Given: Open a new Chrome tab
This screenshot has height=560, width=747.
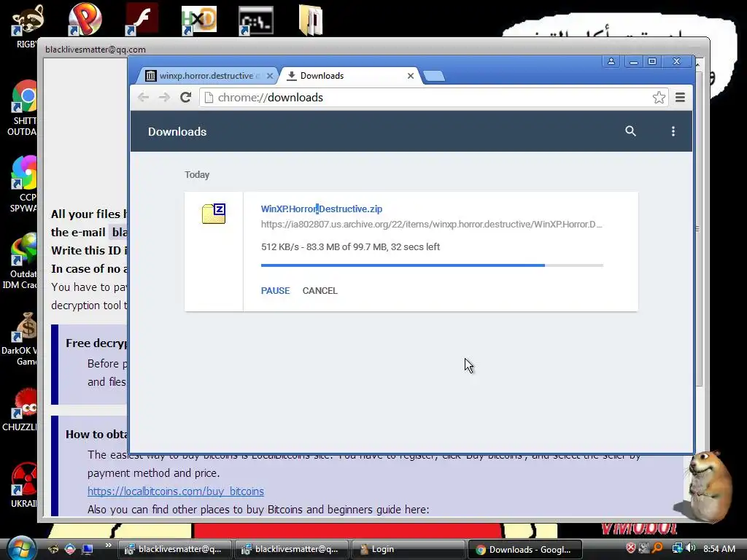Looking at the screenshot, I should pos(433,76).
